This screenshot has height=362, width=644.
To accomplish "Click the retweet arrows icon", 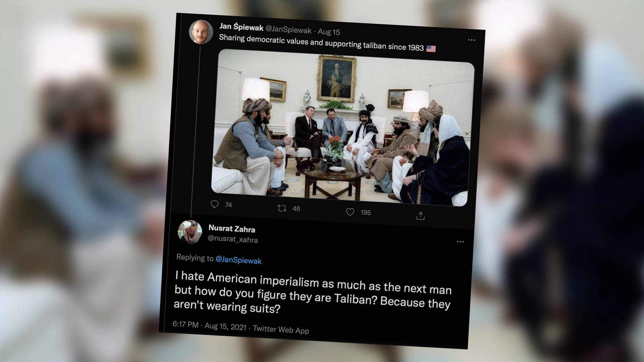I will tap(282, 208).
